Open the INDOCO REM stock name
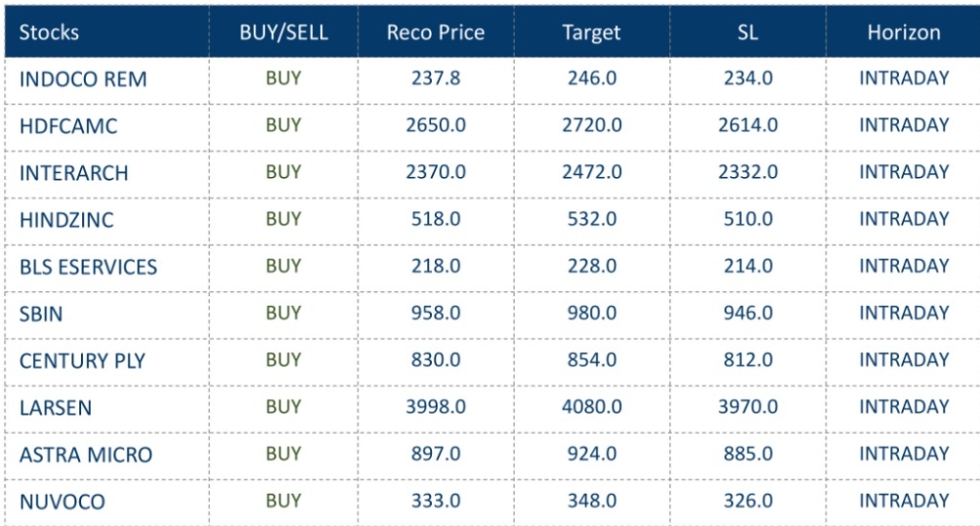The width and height of the screenshot is (980, 526). tap(83, 79)
